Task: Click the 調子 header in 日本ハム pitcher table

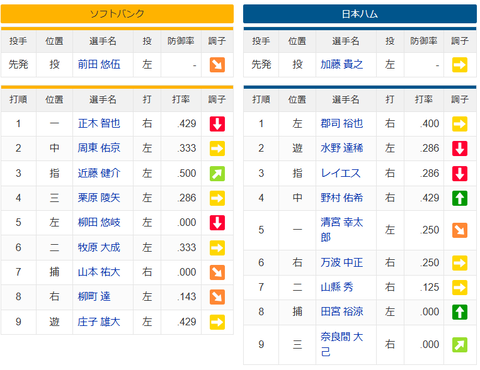Action: pos(460,41)
